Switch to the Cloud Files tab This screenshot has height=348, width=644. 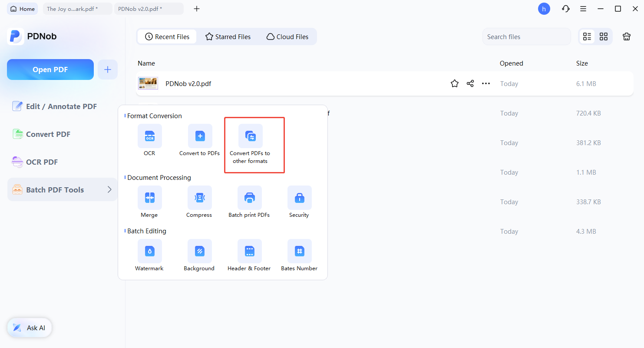pyautogui.click(x=287, y=37)
